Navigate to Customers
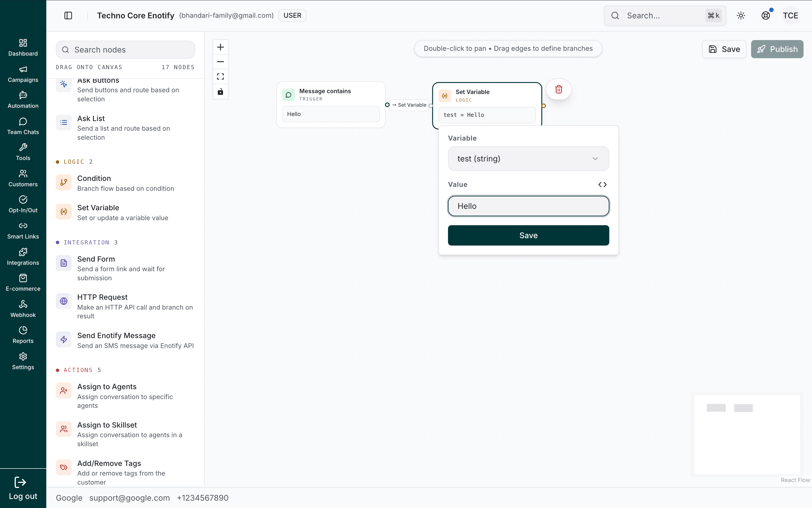812x508 pixels. (23, 178)
